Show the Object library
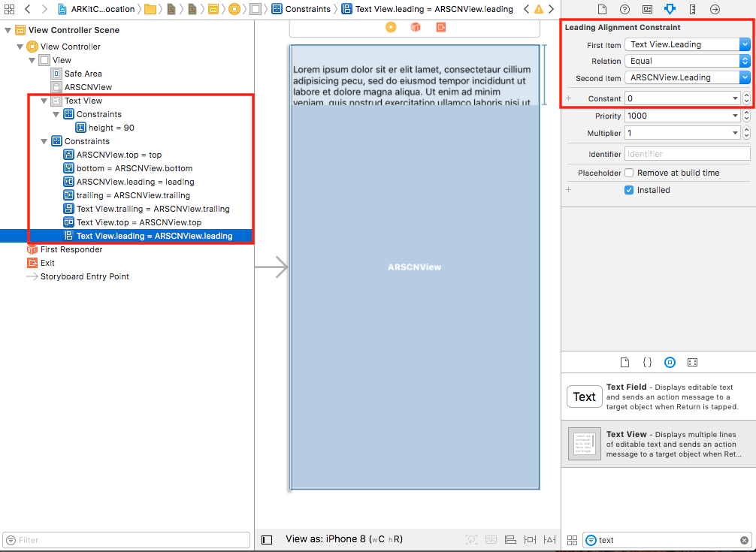This screenshot has width=756, height=552. [x=670, y=362]
